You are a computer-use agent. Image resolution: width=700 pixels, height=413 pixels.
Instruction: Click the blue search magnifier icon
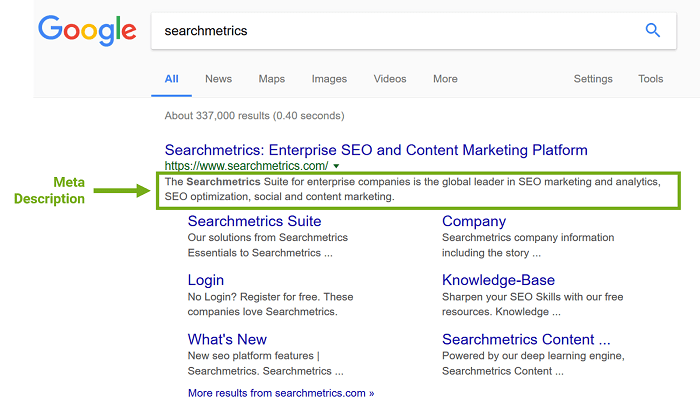pyautogui.click(x=653, y=31)
